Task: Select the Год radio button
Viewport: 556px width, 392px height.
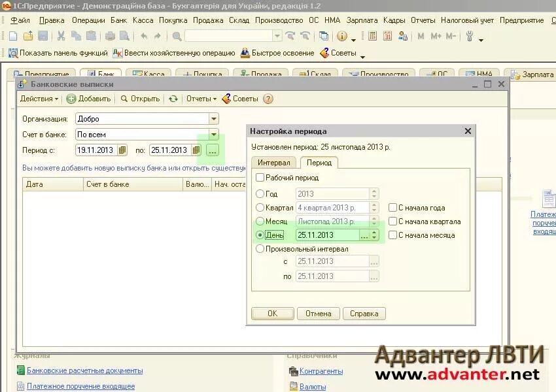Action: 260,193
